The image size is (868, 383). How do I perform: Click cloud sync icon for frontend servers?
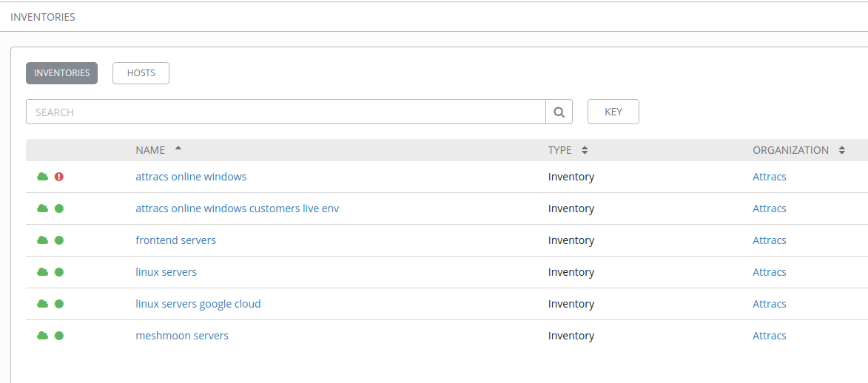pos(43,240)
